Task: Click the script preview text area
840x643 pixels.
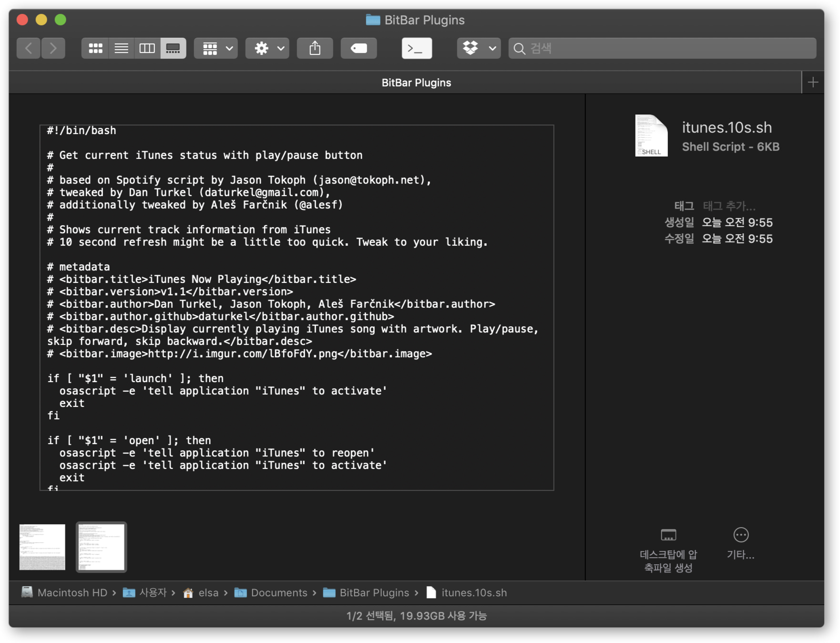Action: (297, 308)
